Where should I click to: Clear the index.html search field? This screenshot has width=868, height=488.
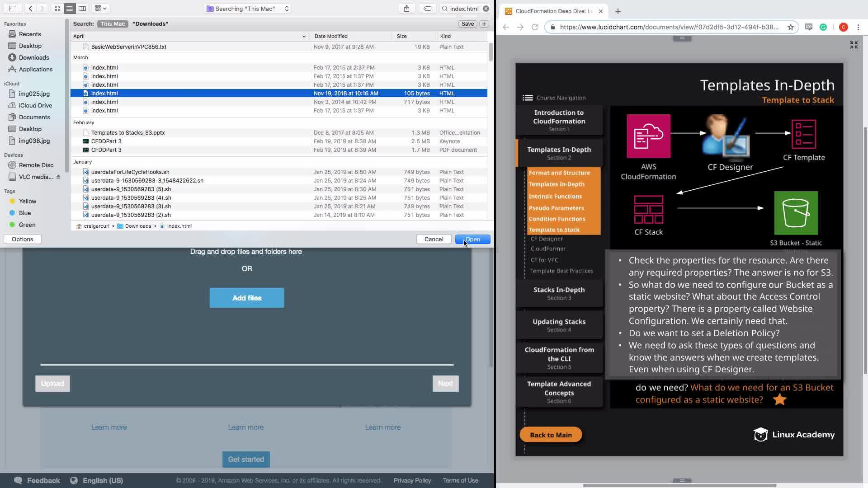pyautogui.click(x=486, y=9)
